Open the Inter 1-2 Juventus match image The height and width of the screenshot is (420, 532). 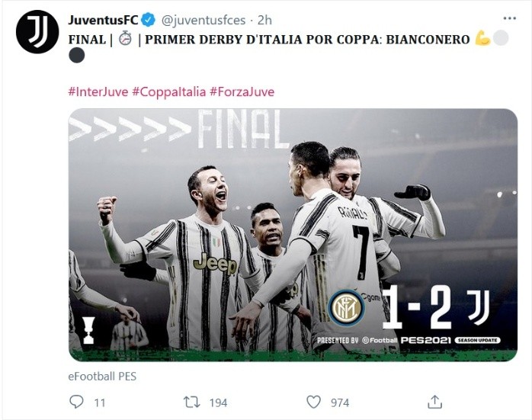coord(293,235)
